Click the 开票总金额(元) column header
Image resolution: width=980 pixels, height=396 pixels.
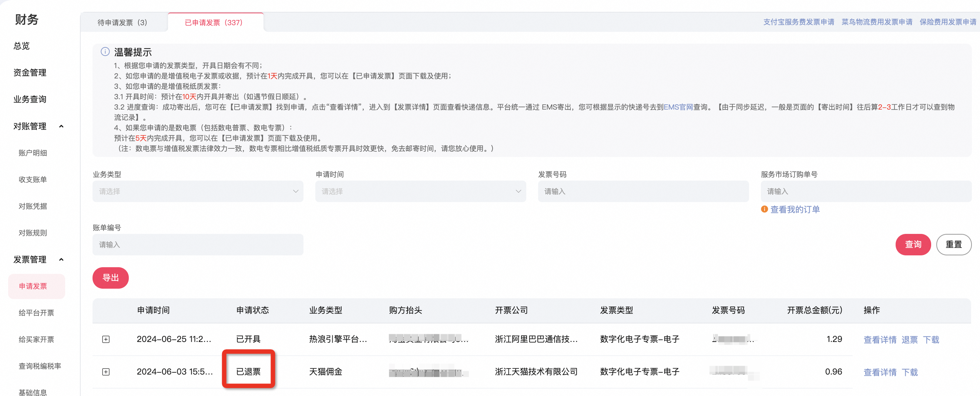pyautogui.click(x=815, y=310)
